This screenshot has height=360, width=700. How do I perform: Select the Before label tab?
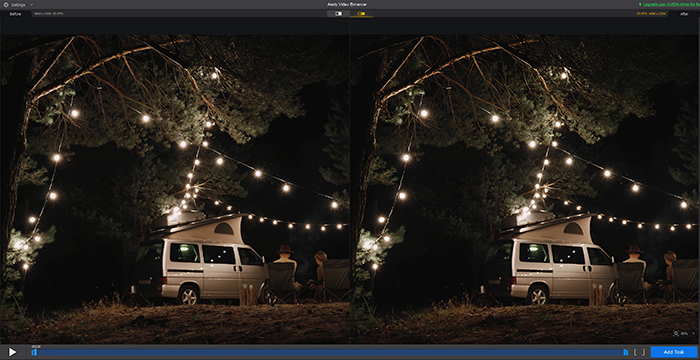pyautogui.click(x=16, y=14)
